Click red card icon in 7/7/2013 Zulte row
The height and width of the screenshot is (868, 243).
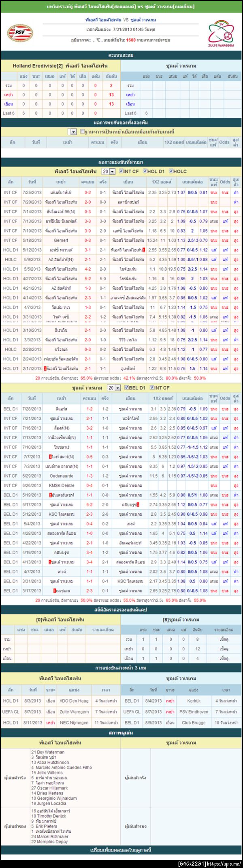51,457
